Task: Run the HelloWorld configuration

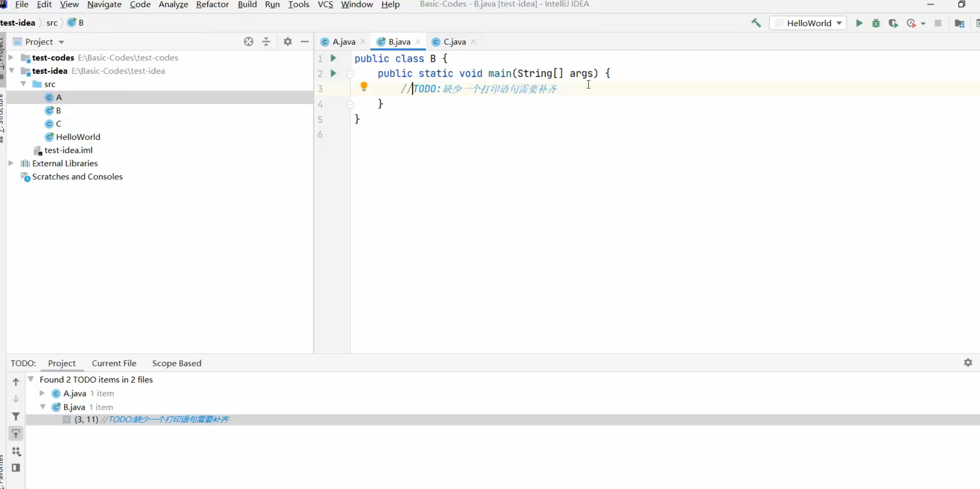Action: [x=859, y=23]
